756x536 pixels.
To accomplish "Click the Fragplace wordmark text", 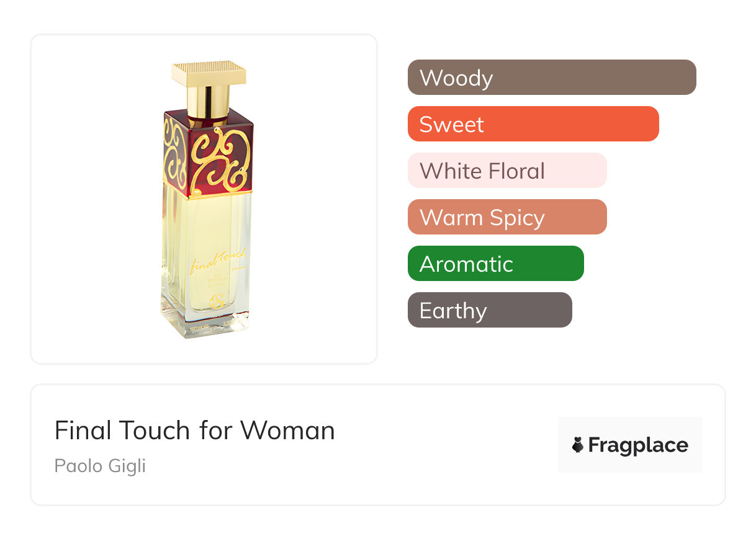I will coord(637,445).
